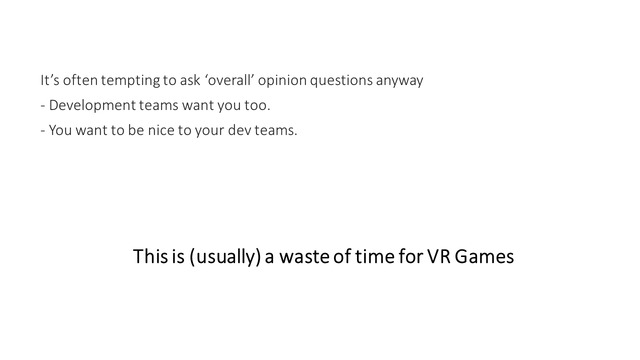Select the words 'want you too' in the first bullet
Viewport: 640px width, 360px height.
(x=226, y=106)
